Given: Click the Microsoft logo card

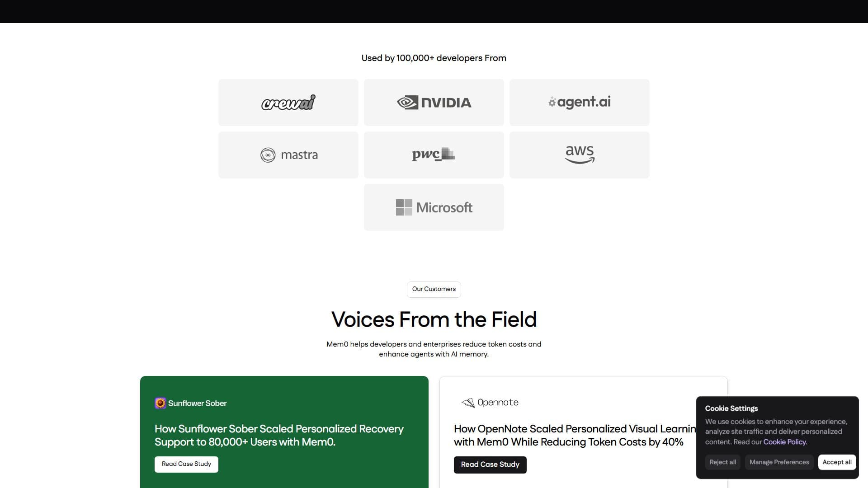Looking at the screenshot, I should [x=434, y=207].
